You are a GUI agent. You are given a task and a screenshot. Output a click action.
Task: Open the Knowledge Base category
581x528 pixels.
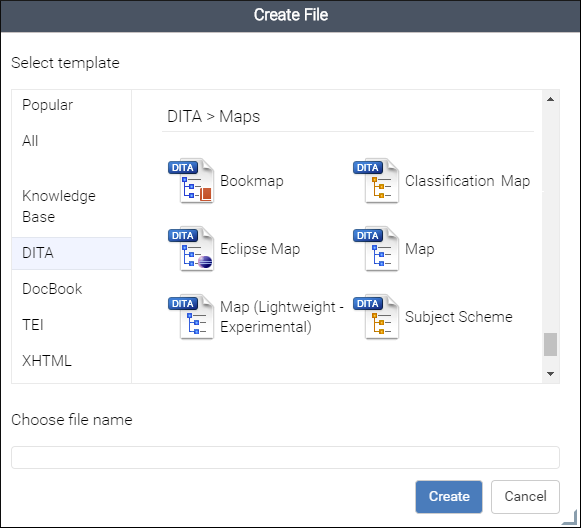72,206
